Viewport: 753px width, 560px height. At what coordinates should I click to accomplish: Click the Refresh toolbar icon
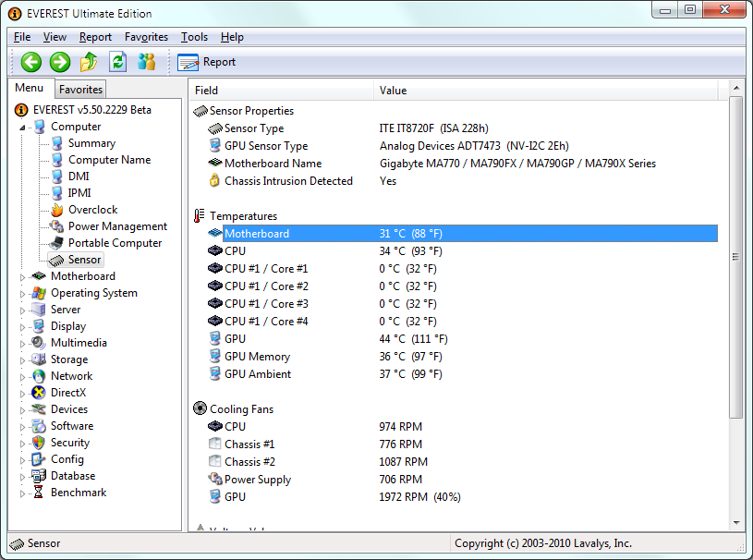click(117, 62)
